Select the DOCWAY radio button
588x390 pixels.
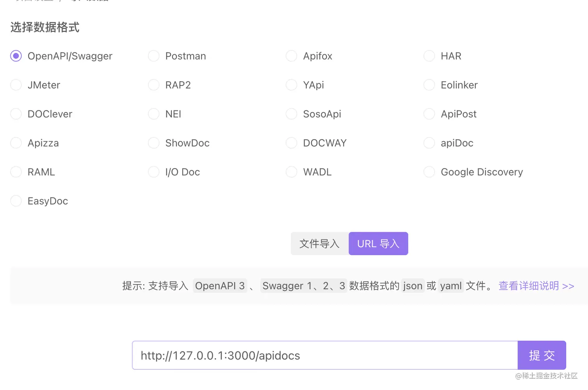(291, 143)
